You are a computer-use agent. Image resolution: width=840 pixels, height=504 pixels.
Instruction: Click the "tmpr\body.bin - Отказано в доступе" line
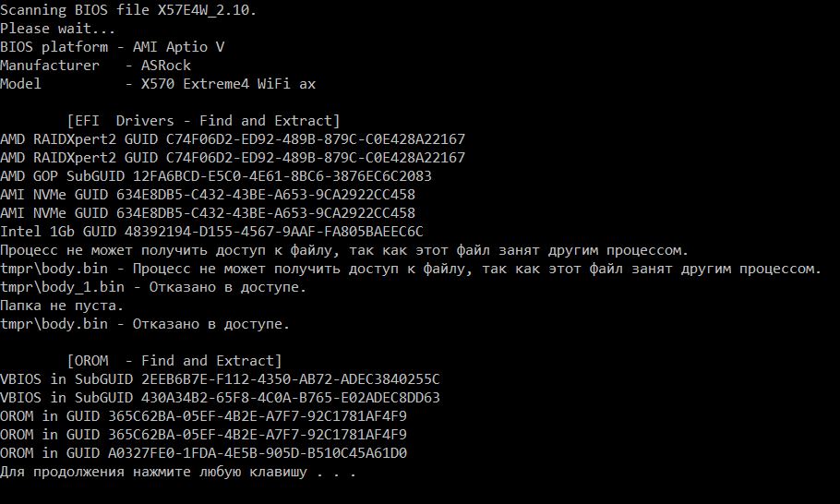coord(145,324)
